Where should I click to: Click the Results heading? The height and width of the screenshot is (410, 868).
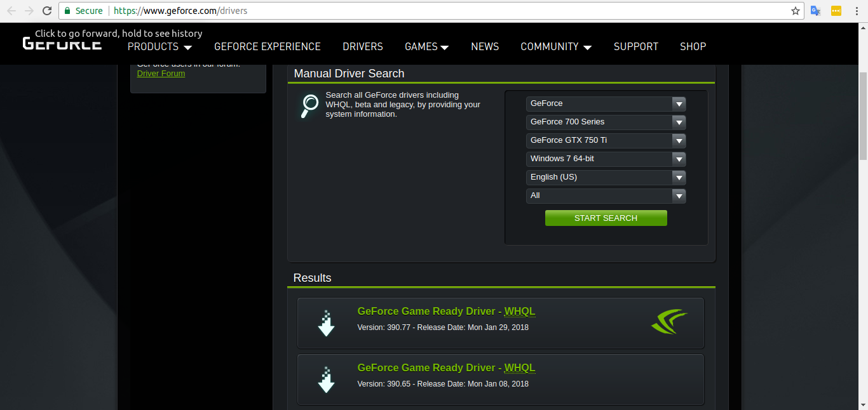(312, 278)
